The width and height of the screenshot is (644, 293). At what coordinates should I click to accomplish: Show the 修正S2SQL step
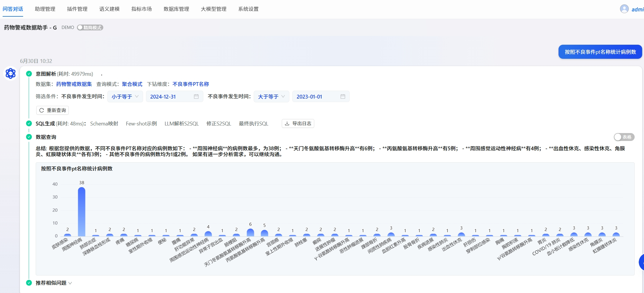(x=219, y=124)
